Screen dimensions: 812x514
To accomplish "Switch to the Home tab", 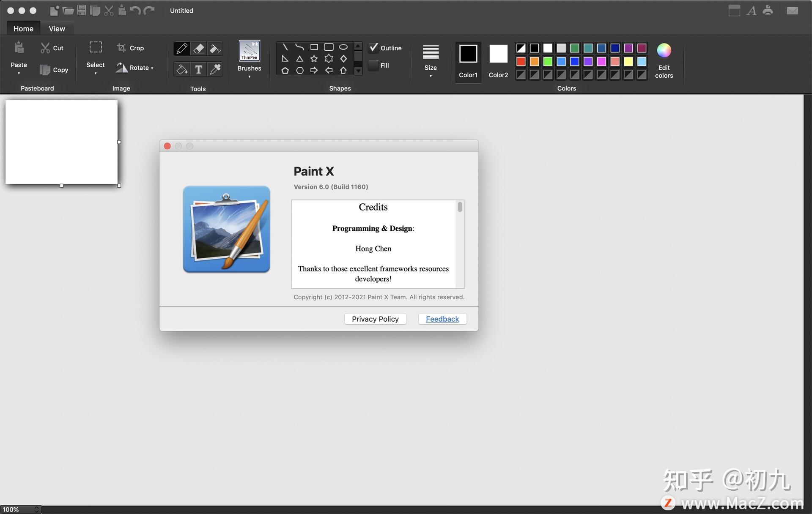I will tap(23, 29).
